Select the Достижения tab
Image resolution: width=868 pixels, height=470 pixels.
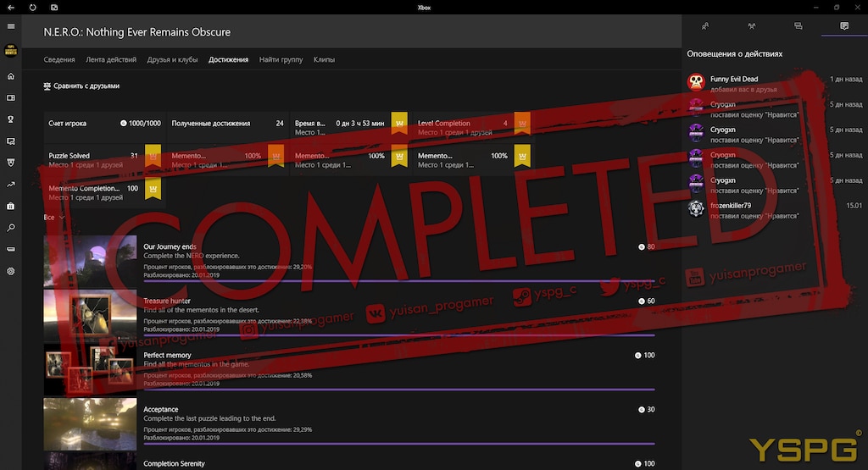228,60
